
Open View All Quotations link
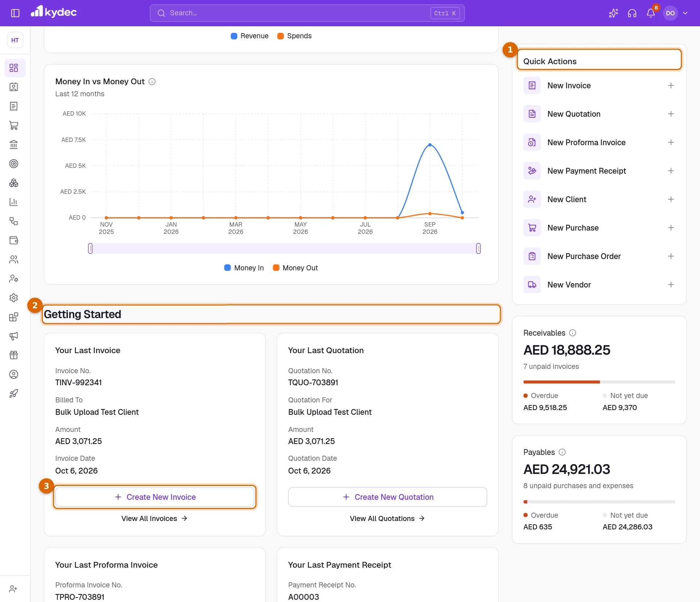[387, 518]
